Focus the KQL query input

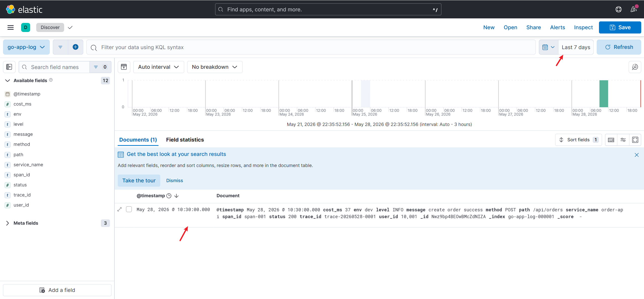point(311,47)
